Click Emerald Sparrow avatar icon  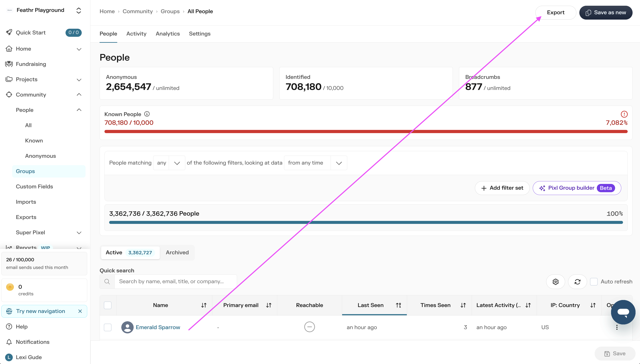click(x=127, y=327)
